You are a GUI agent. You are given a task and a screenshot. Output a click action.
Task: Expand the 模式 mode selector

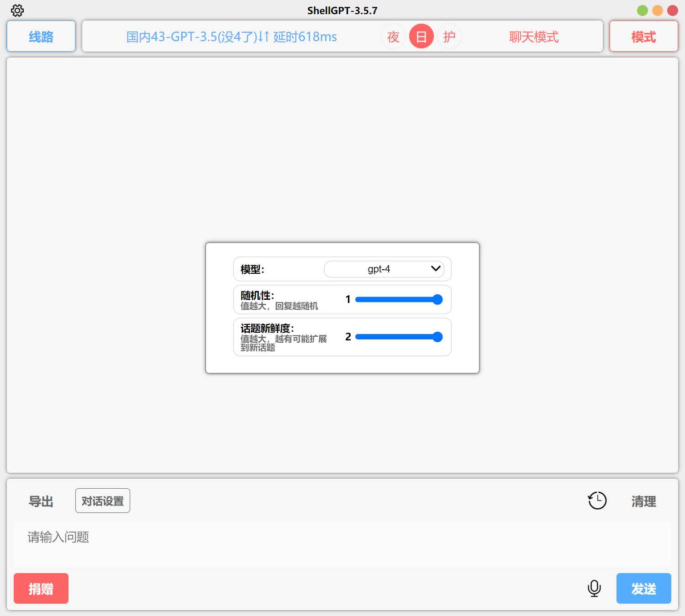click(x=643, y=37)
